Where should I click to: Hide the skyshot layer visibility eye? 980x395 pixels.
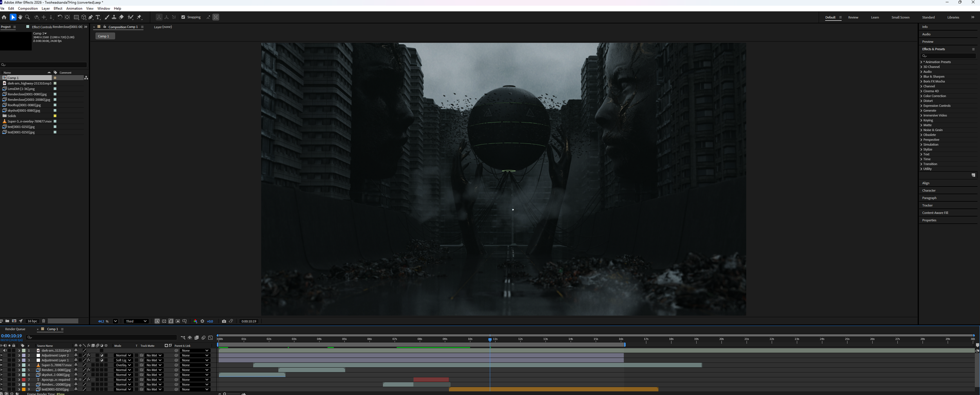[x=1, y=375]
